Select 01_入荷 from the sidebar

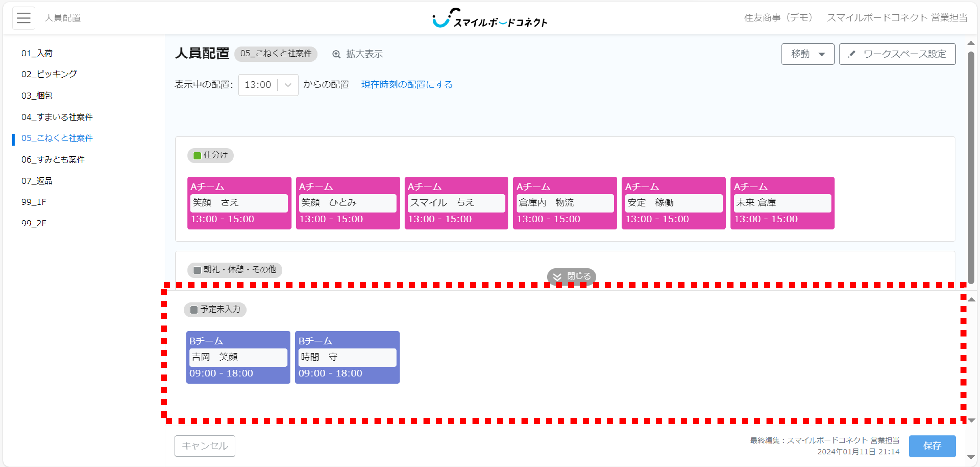coord(37,53)
